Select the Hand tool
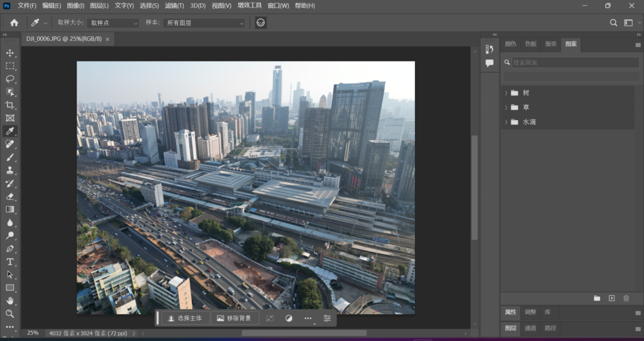The height and width of the screenshot is (341, 644). coord(10,300)
